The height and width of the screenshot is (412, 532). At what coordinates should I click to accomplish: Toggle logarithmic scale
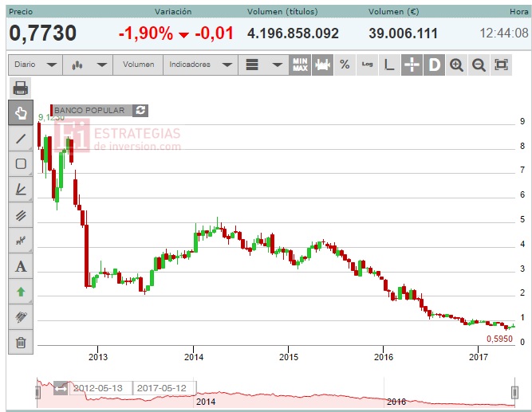click(x=367, y=65)
